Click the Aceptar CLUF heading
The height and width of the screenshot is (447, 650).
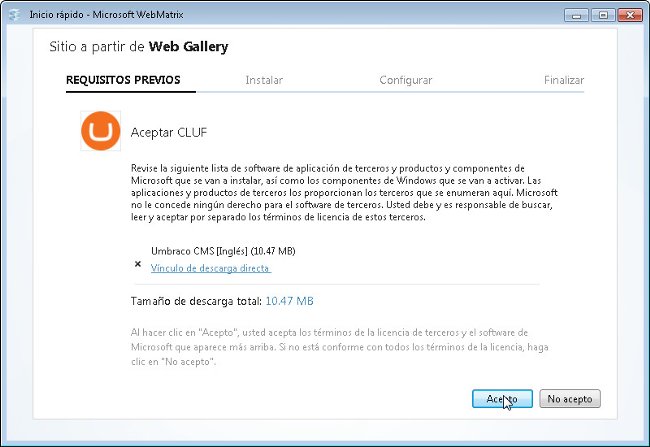tap(169, 132)
